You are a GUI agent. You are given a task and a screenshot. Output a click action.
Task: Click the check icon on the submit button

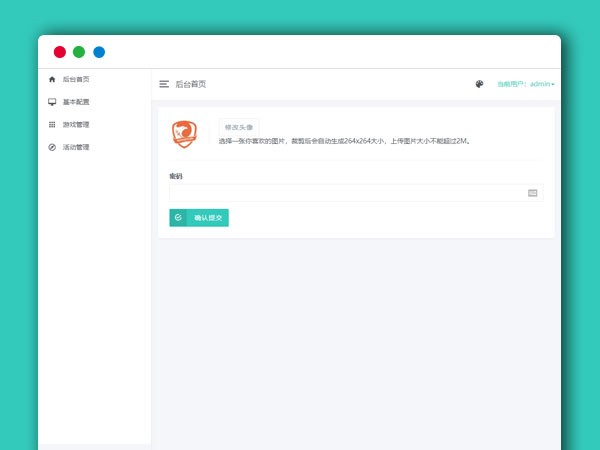178,217
